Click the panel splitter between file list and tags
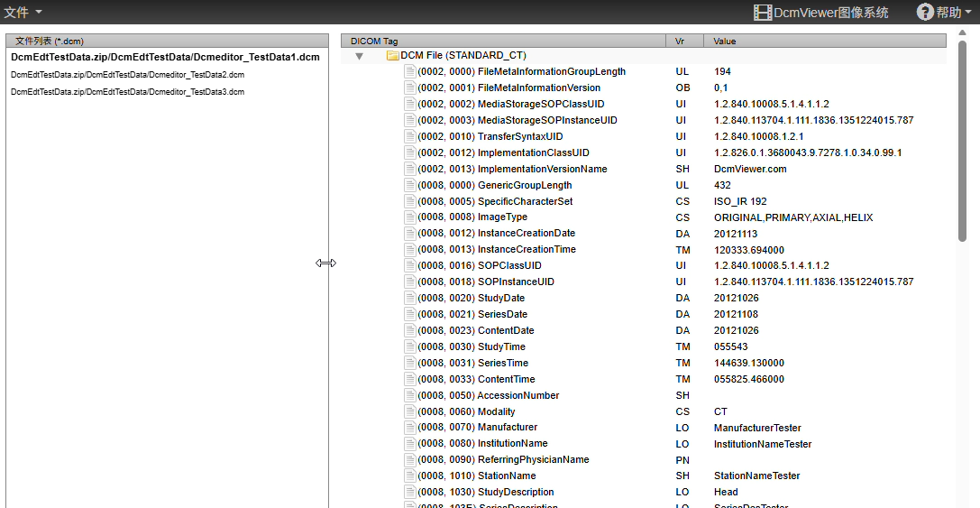 pyautogui.click(x=334, y=263)
